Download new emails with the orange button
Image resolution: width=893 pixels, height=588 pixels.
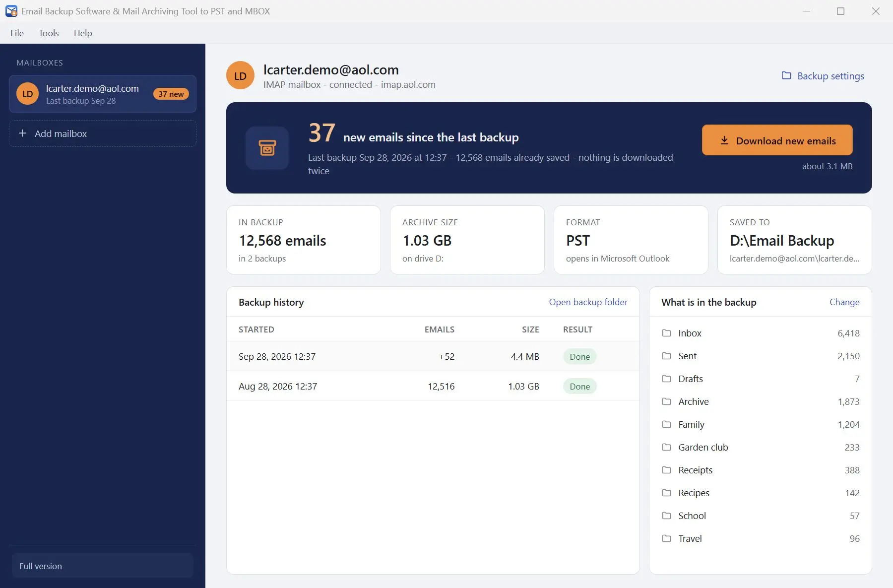pyautogui.click(x=777, y=140)
